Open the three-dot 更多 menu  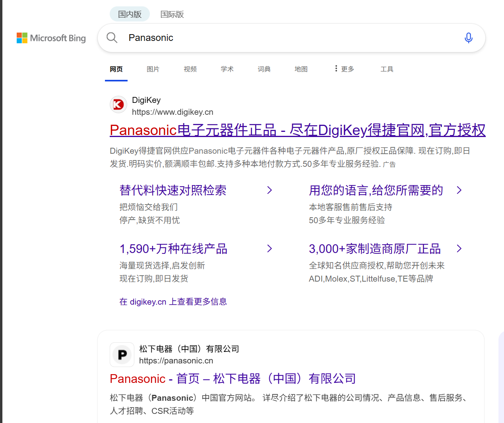click(344, 69)
